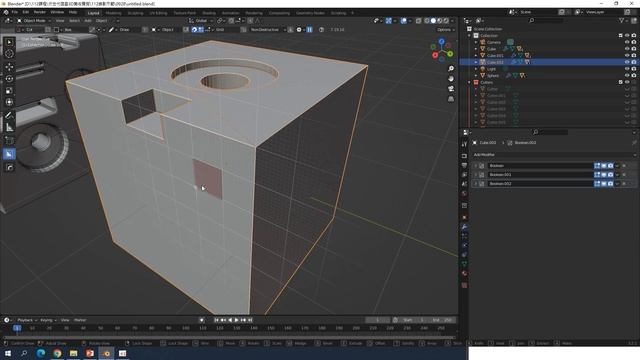This screenshot has width=640, height=360.
Task: Select the Transform tool
Action: pyautogui.click(x=9, y=102)
